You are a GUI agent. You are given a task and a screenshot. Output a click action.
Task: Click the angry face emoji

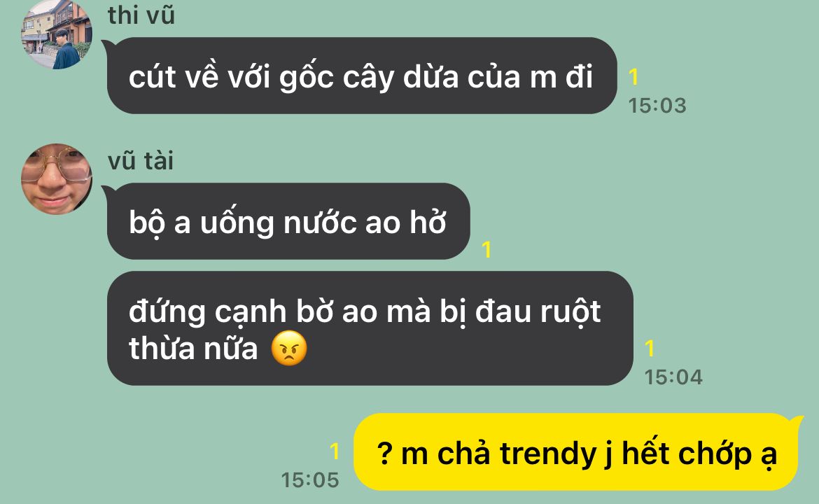tap(289, 348)
